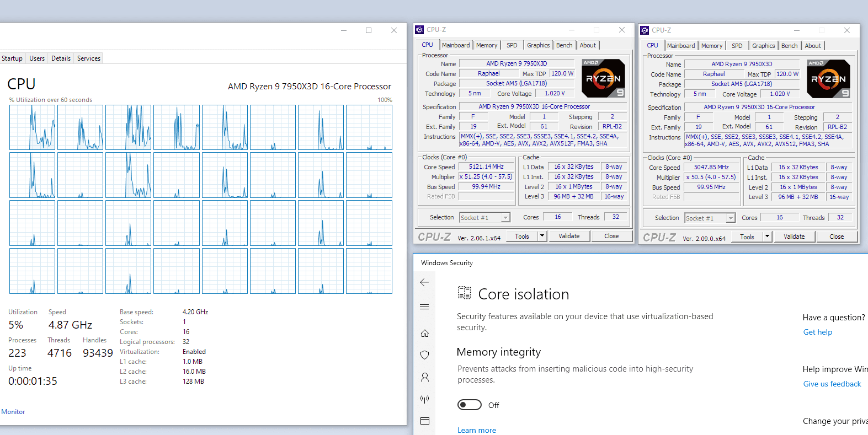Click Core Speed 5121.14 MHz value
868x435 pixels.
(x=486, y=167)
